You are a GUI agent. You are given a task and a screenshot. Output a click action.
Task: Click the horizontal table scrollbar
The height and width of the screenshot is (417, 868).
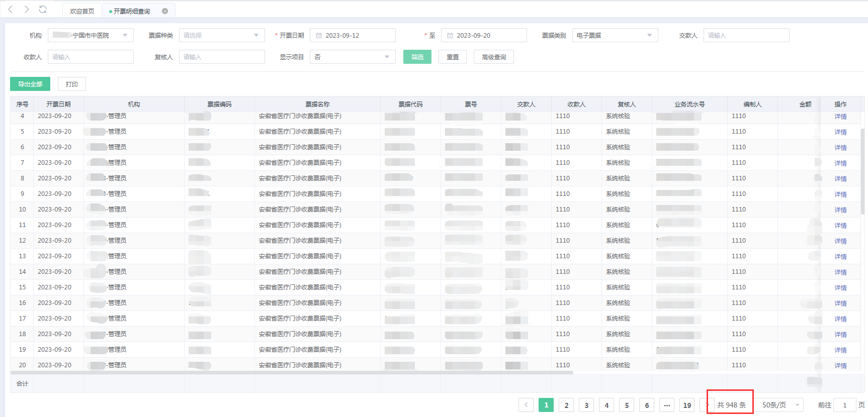292,373
